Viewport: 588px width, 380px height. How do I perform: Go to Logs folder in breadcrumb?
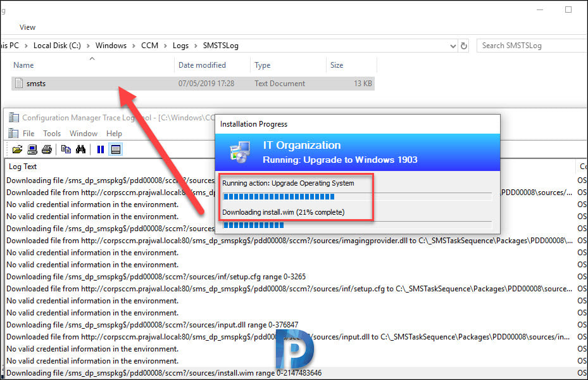(180, 46)
